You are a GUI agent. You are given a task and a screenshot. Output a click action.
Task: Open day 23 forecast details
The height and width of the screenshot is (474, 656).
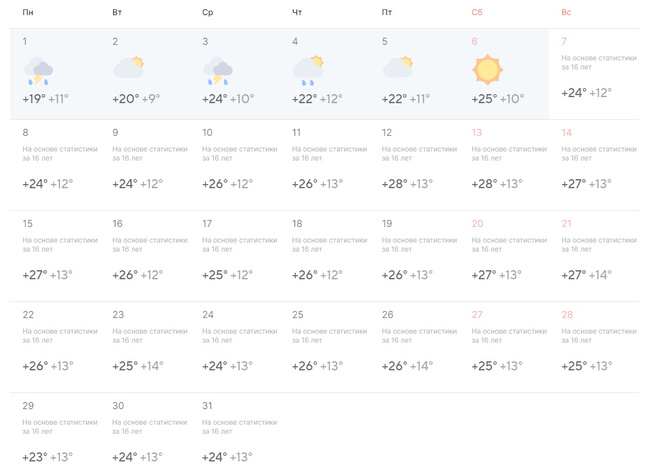coord(148,346)
